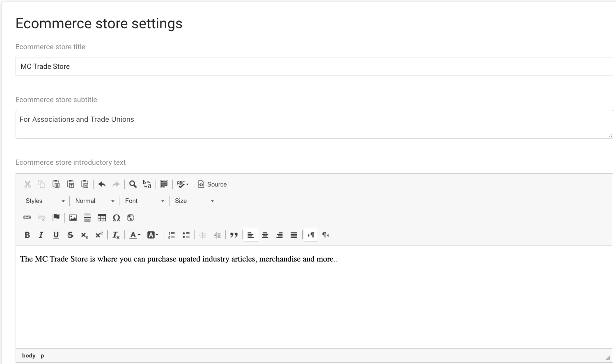Click Paste as plain text icon

pyautogui.click(x=70, y=184)
